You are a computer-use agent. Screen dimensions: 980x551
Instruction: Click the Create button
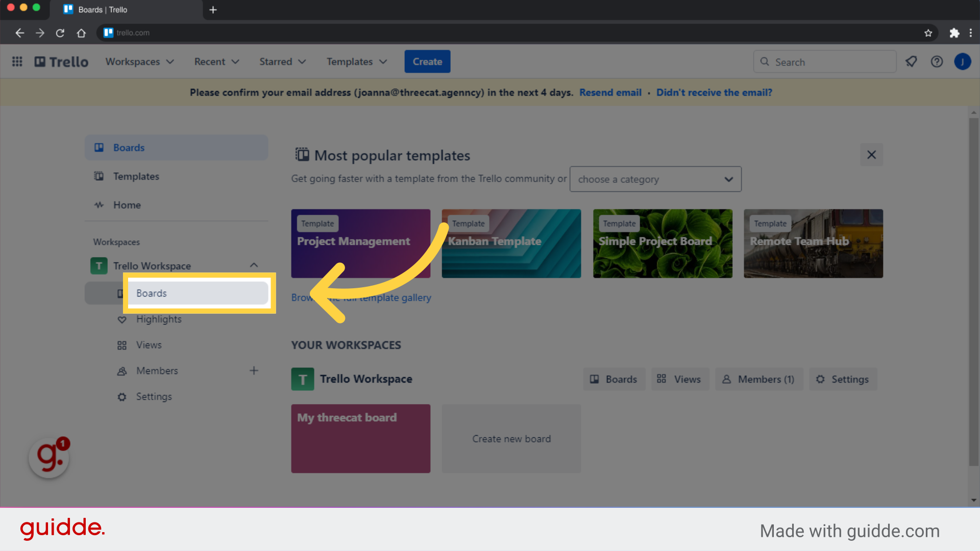tap(427, 61)
